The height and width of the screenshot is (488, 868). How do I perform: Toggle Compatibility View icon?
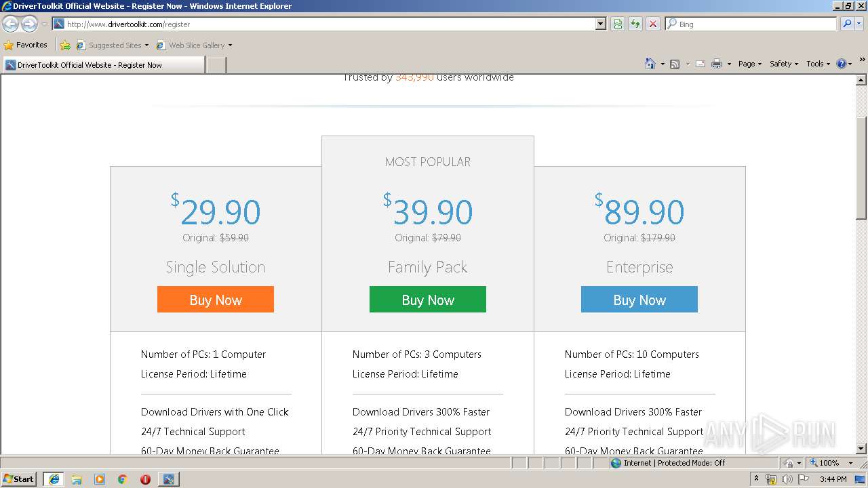[x=618, y=24]
